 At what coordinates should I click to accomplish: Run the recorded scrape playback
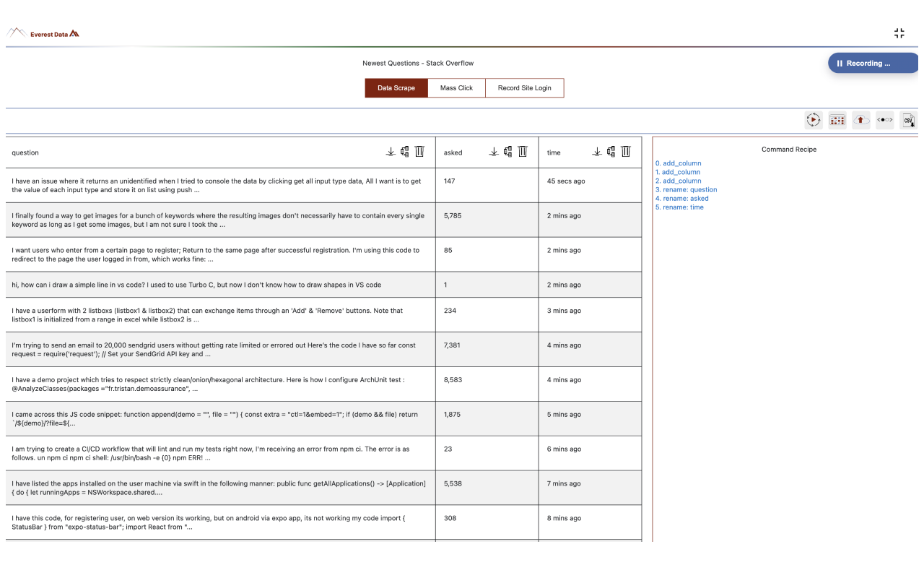click(814, 120)
